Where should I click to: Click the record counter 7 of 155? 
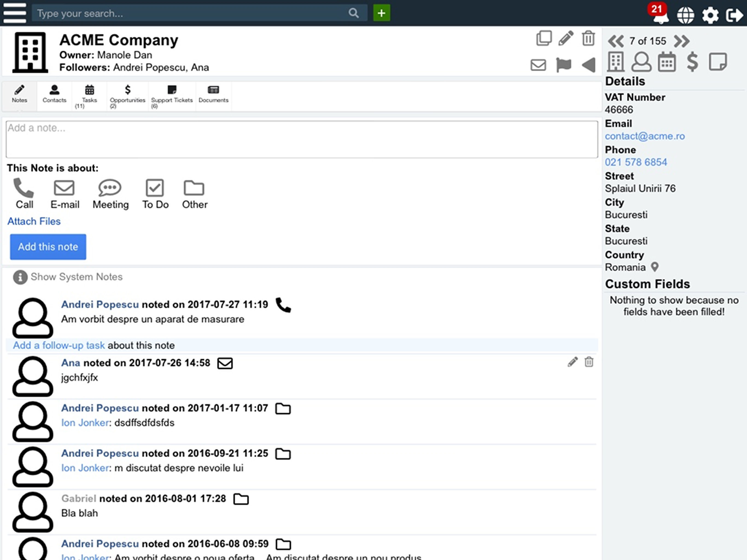click(x=648, y=41)
